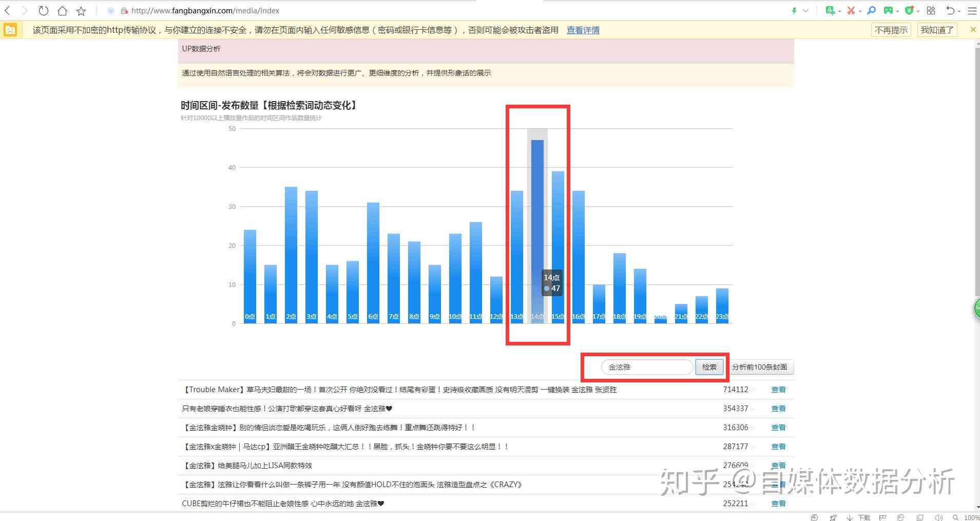Click the browser back arrow
The width and height of the screenshot is (980, 521).
7,10
